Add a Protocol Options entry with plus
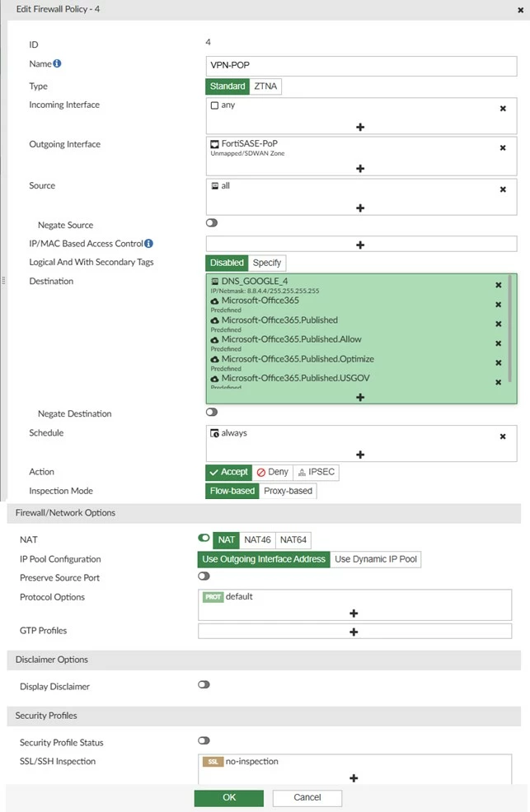This screenshot has height=812, width=530. pyautogui.click(x=354, y=614)
